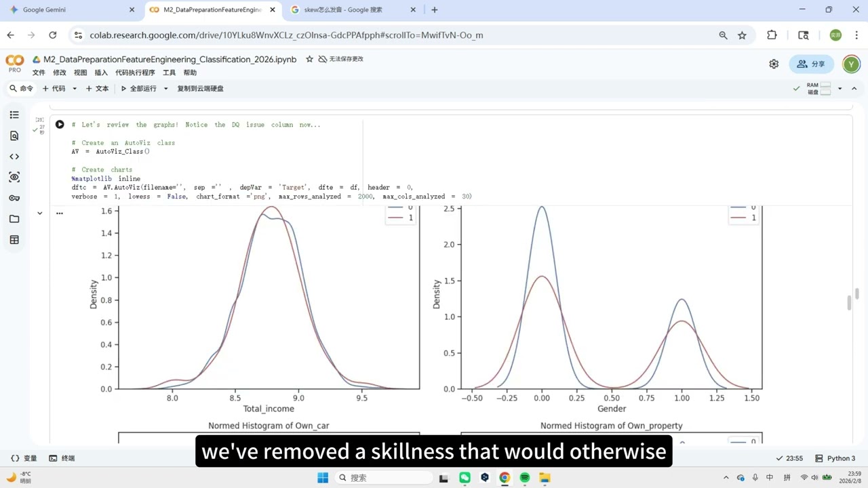Screen dimensions: 868x488
Task: Open find and replace sidebar icon
Action: click(14, 136)
